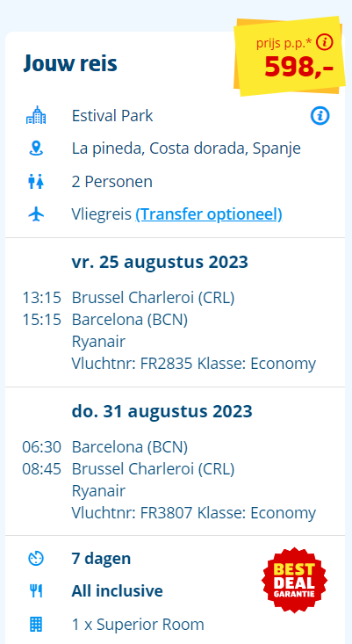This screenshot has width=352, height=644.
Task: Click the location pin icon
Action: (x=36, y=148)
